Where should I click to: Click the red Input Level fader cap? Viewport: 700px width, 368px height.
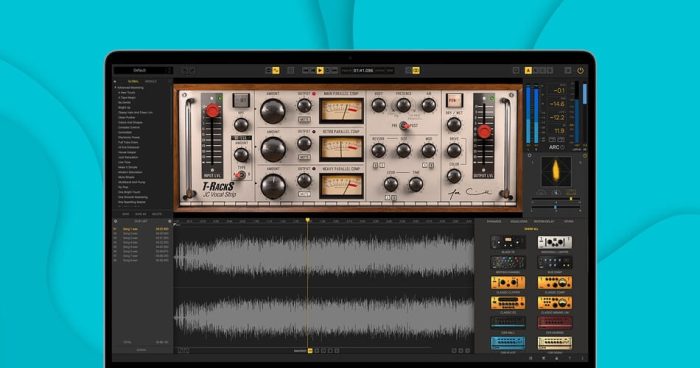212,111
